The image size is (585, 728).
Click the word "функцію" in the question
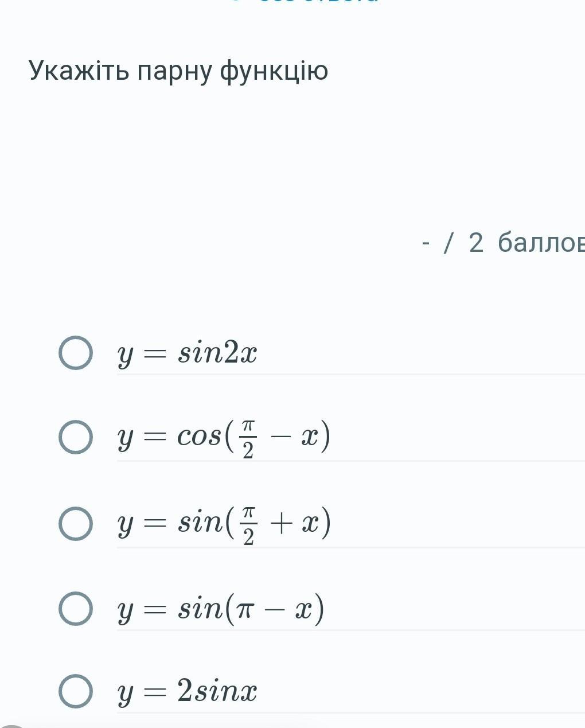[x=274, y=71]
